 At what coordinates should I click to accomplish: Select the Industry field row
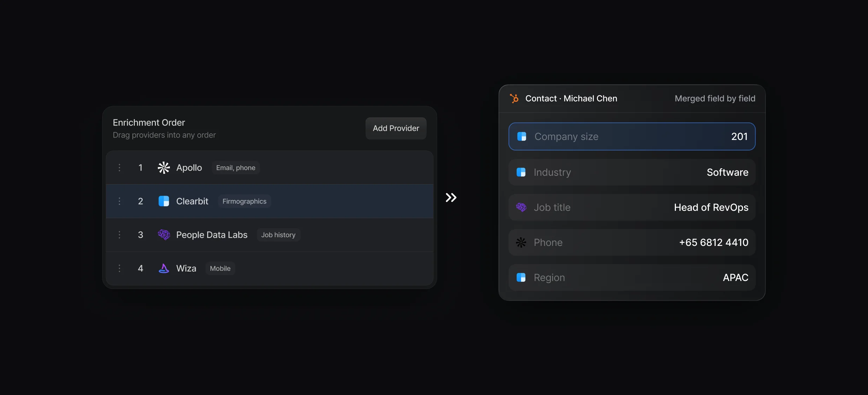[x=632, y=172]
